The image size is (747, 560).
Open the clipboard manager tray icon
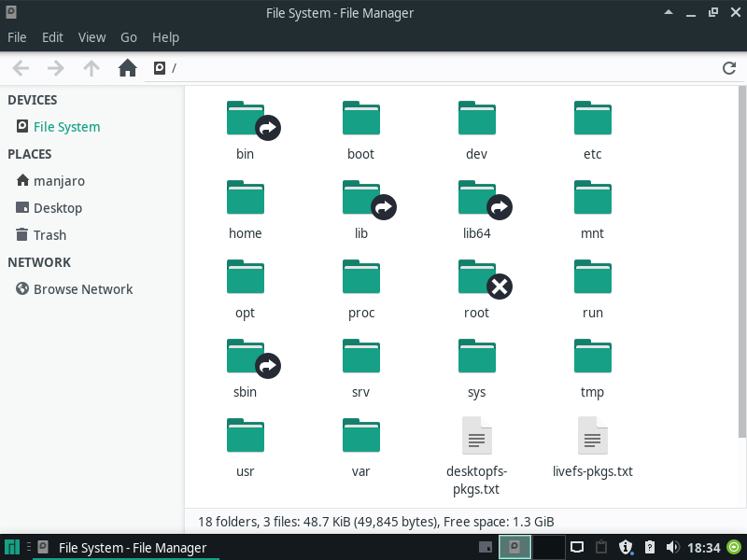(x=601, y=547)
